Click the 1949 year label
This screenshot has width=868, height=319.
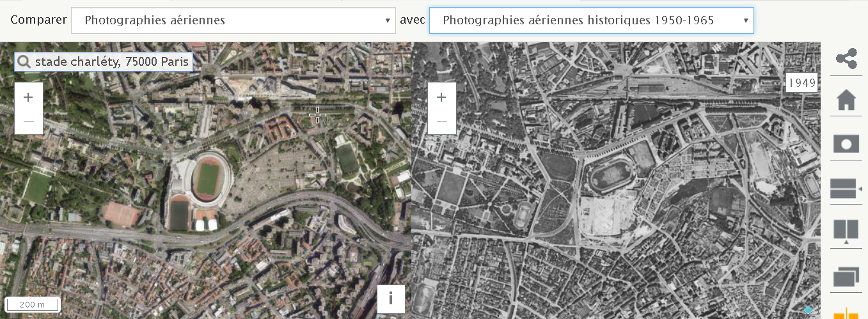801,82
